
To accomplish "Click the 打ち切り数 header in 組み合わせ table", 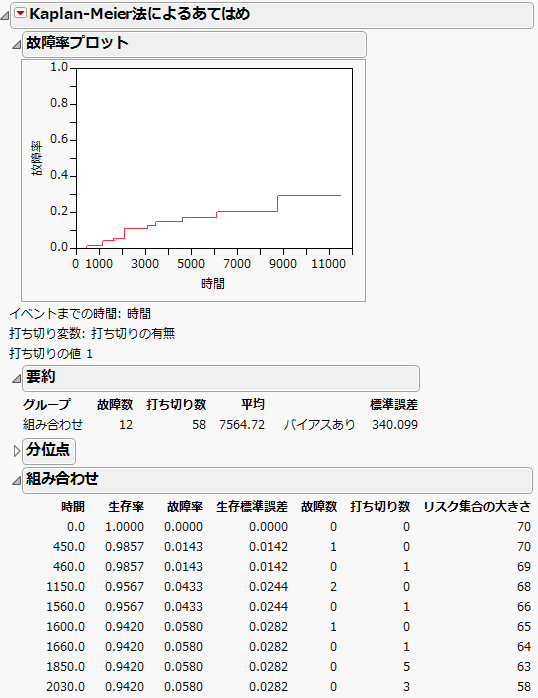I will 380,506.
